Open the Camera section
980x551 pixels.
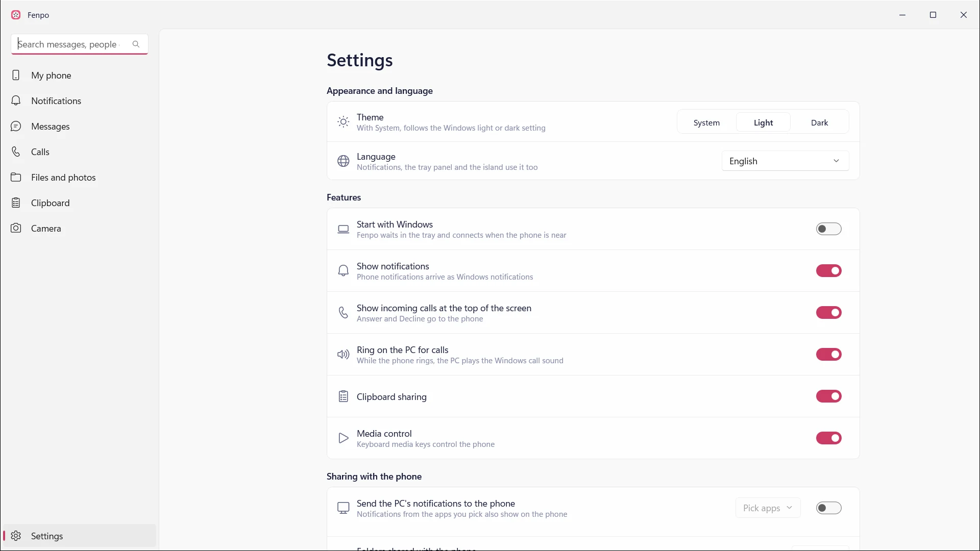pos(79,228)
